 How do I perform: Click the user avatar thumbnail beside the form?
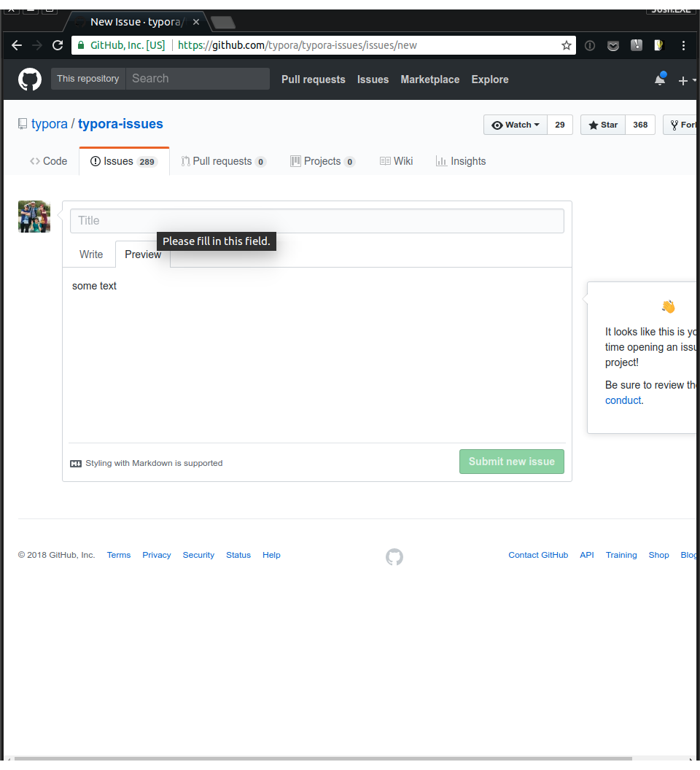coord(34,216)
